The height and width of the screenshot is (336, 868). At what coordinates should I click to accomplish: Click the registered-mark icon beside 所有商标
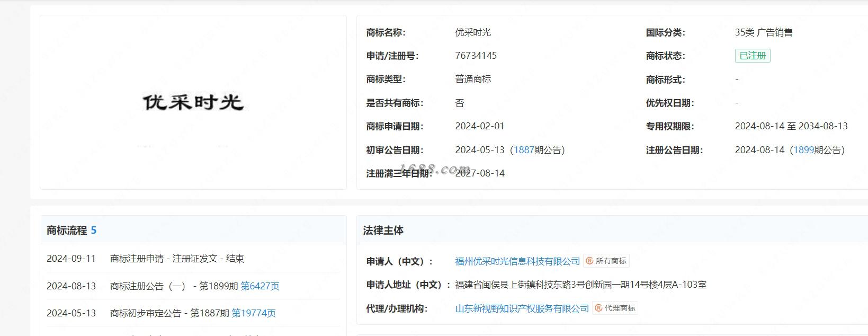click(x=589, y=261)
